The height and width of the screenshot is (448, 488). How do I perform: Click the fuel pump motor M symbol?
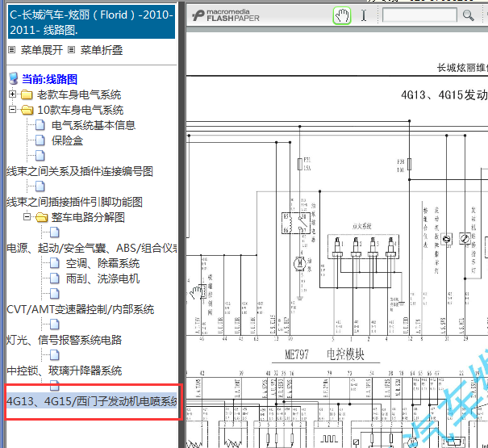[x=300, y=264]
